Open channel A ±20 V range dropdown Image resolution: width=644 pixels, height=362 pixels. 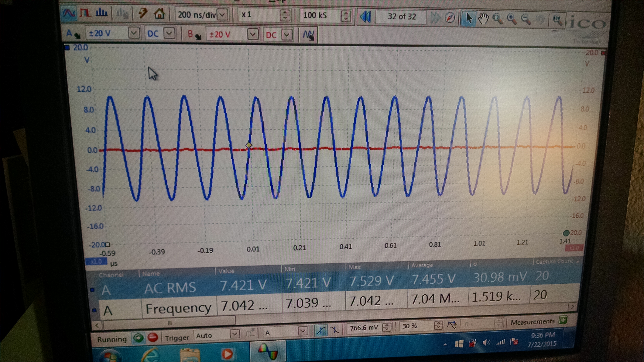click(x=134, y=33)
